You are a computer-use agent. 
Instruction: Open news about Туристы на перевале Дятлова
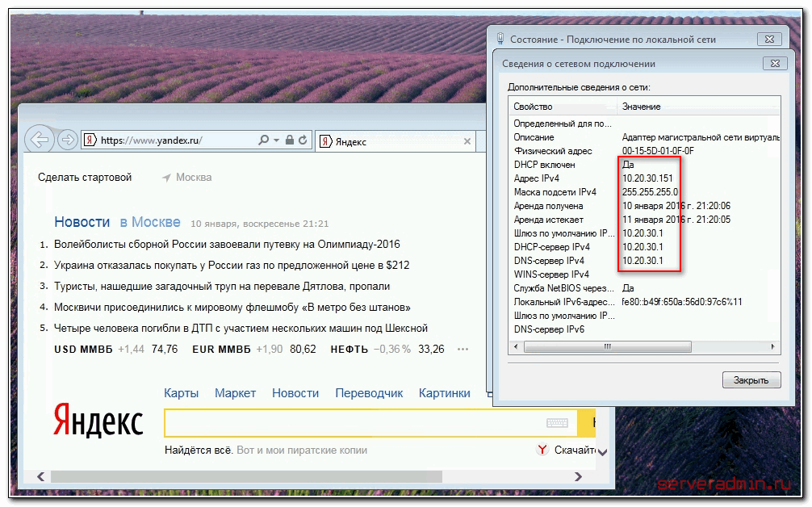[222, 287]
